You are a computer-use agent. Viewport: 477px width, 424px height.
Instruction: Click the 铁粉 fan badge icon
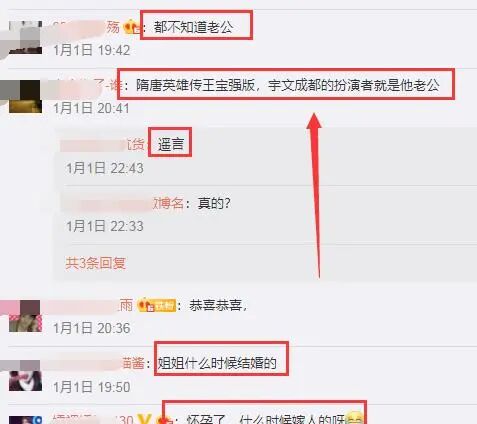pos(157,305)
